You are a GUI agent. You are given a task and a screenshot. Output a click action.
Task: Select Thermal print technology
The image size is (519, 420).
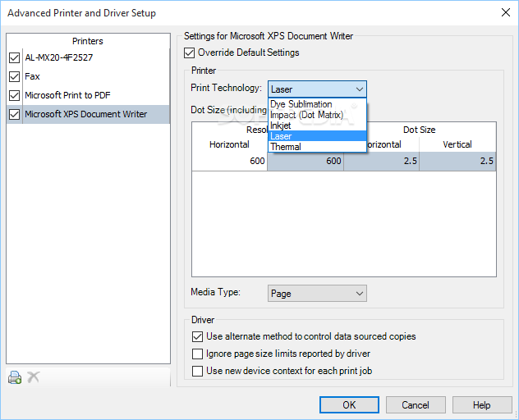pyautogui.click(x=317, y=147)
